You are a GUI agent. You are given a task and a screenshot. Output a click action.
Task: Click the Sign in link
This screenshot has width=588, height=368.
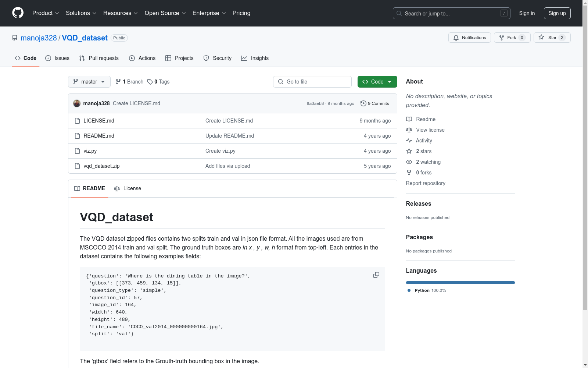[x=527, y=13]
